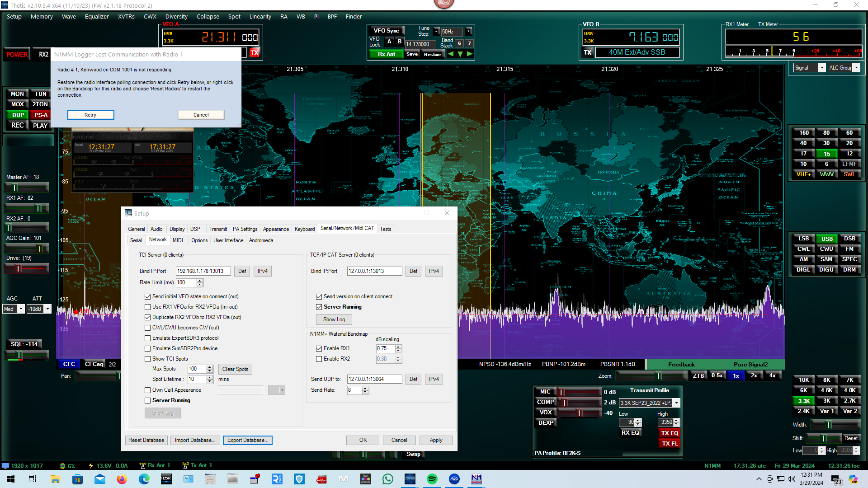The image size is (868, 488).
Task: Click the green down arrow in VFO Sync panel
Action: tap(460, 54)
